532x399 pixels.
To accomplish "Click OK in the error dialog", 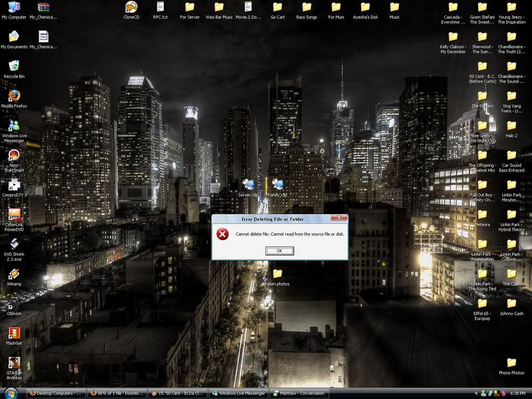I will pyautogui.click(x=280, y=251).
